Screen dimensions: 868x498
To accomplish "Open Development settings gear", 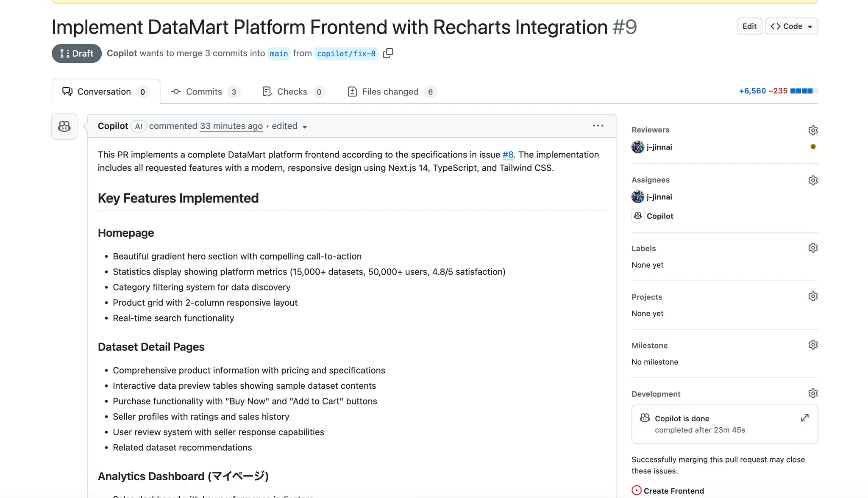I will pyautogui.click(x=812, y=393).
